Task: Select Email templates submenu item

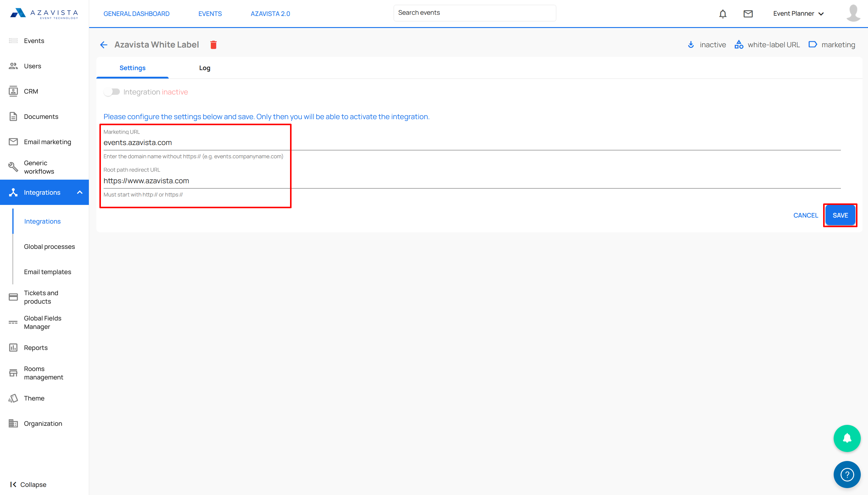Action: [47, 272]
